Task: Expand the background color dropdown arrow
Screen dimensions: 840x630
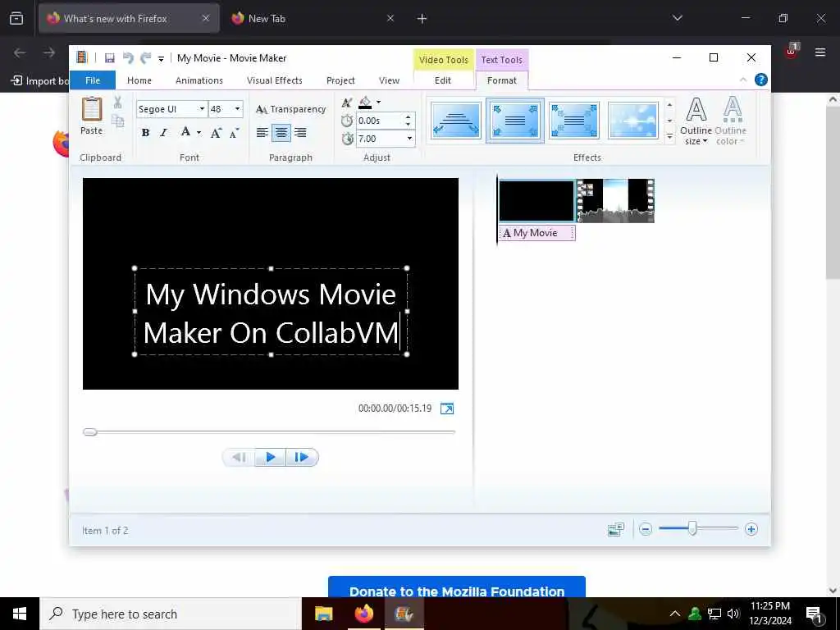Action: click(x=378, y=102)
